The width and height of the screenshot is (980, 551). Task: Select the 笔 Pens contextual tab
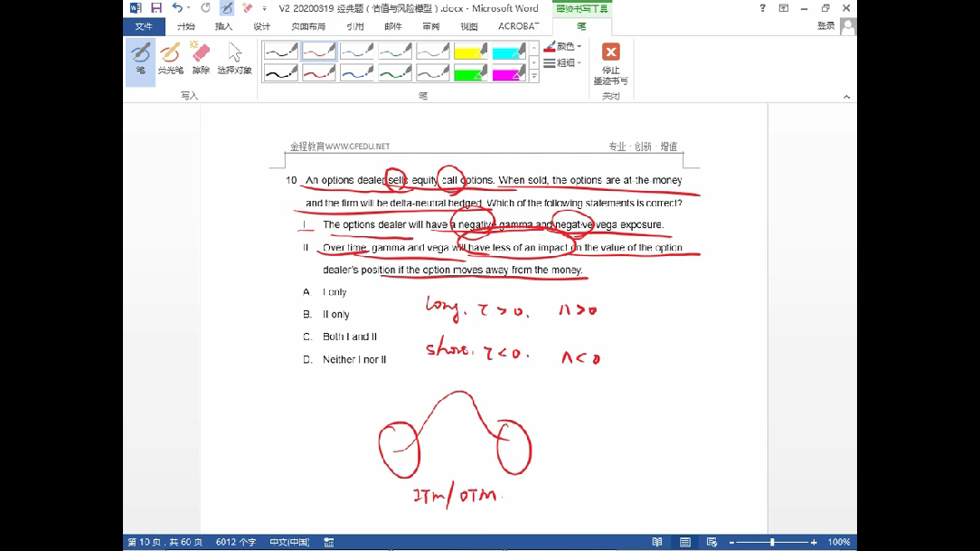581,26
